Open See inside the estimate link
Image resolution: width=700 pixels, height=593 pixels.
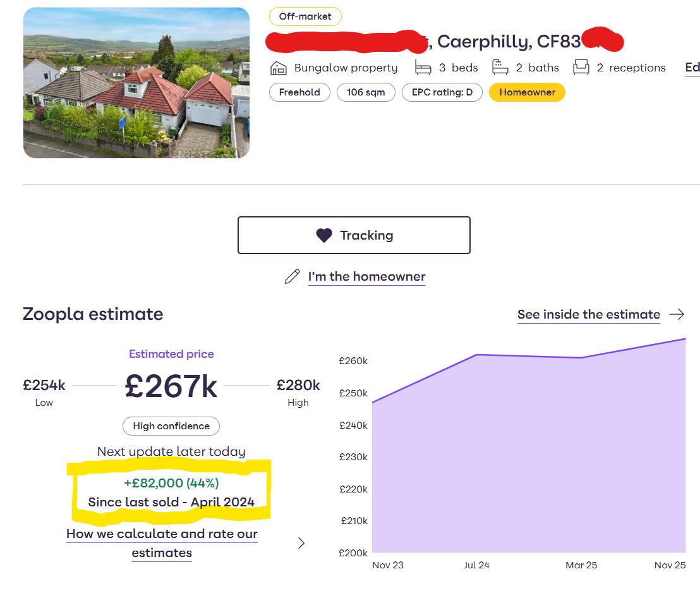tap(588, 314)
